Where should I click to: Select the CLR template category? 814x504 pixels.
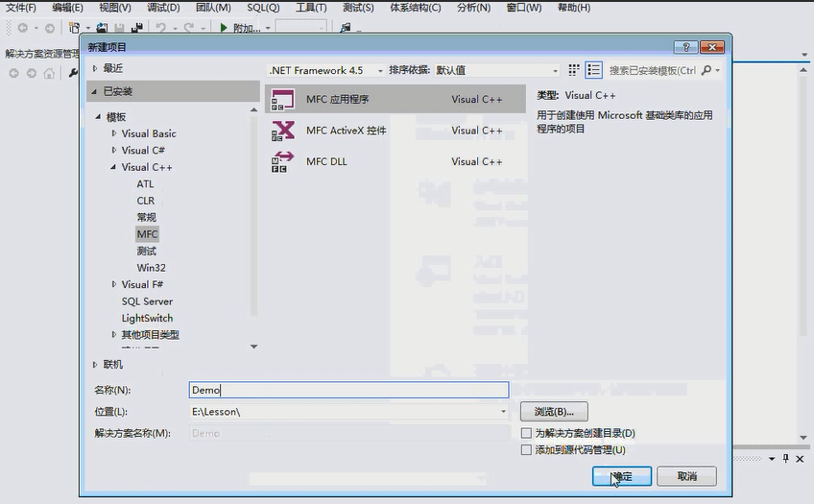point(145,201)
